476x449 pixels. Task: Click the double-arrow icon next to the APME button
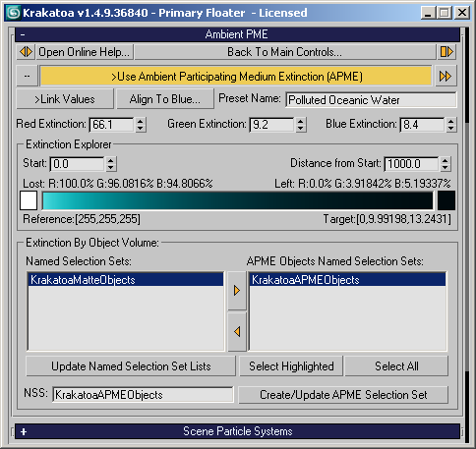click(x=446, y=77)
